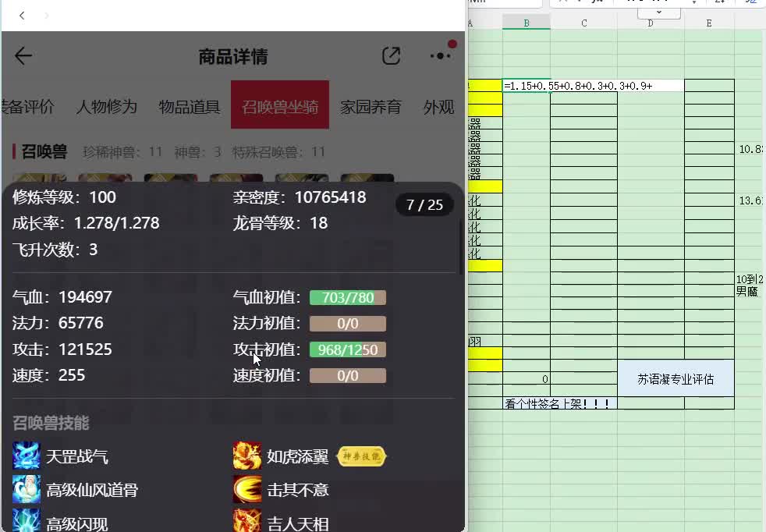Viewport: 766px width, 532px height.
Task: Switch to the 物品道具 tab
Action: 190,107
